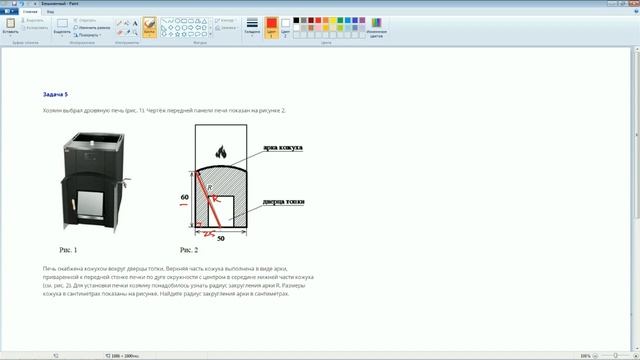Pick the orange color swatch
This screenshot has width=640, height=360.
pyautogui.click(x=326, y=20)
